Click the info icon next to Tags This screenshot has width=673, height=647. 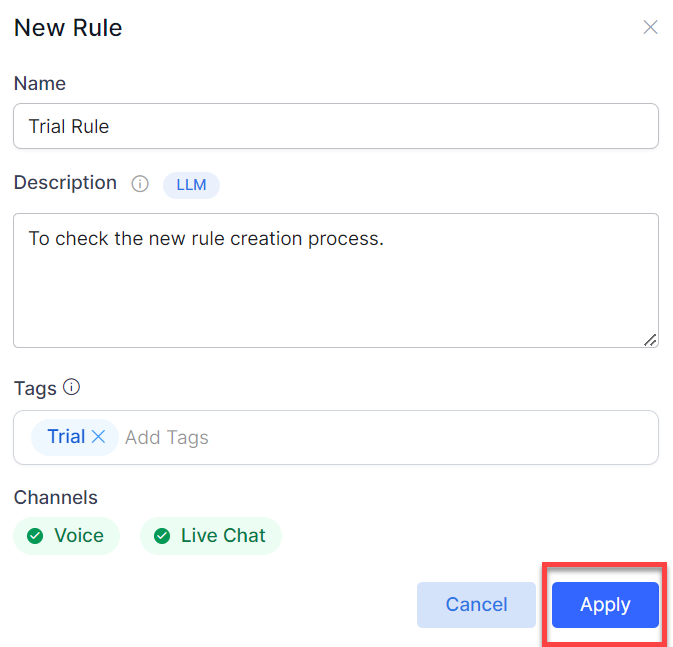71,387
